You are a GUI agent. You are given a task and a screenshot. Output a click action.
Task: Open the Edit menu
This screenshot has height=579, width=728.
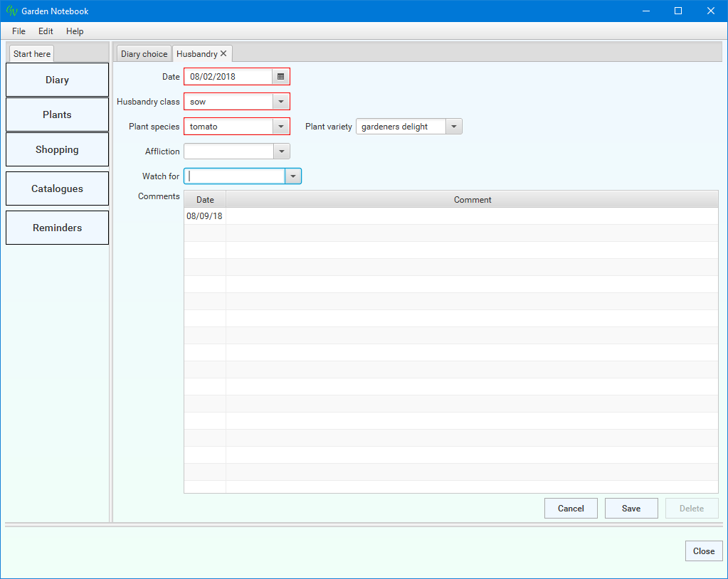click(46, 31)
